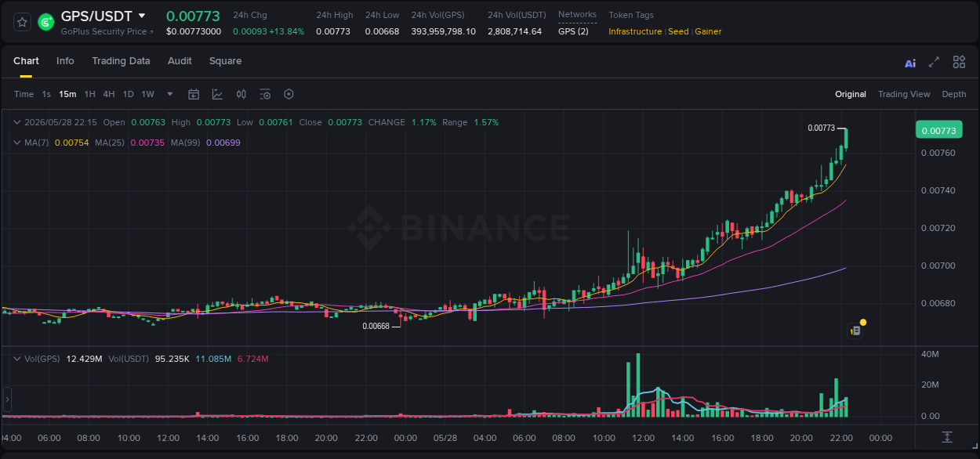Select the 1s time interval
The height and width of the screenshot is (459, 980).
(x=46, y=94)
